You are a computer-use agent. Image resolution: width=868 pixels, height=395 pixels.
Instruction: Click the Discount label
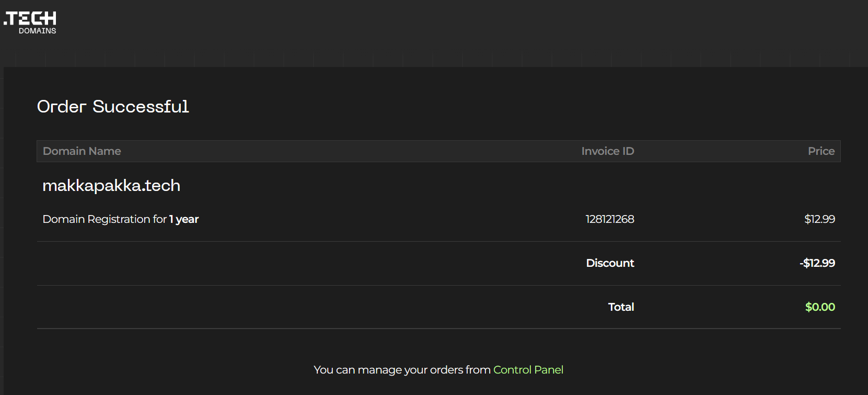tap(610, 263)
